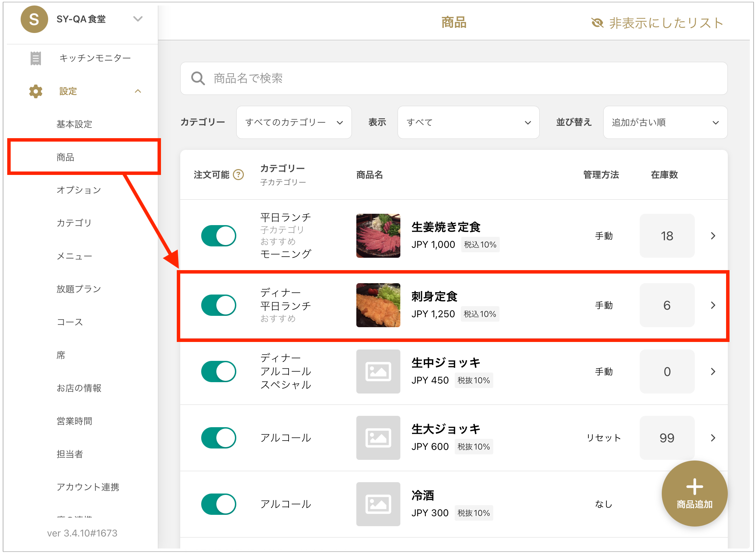Viewport: 756px width, 554px height.
Task: Go to the カテゴリ sidebar page
Action: tap(74, 223)
